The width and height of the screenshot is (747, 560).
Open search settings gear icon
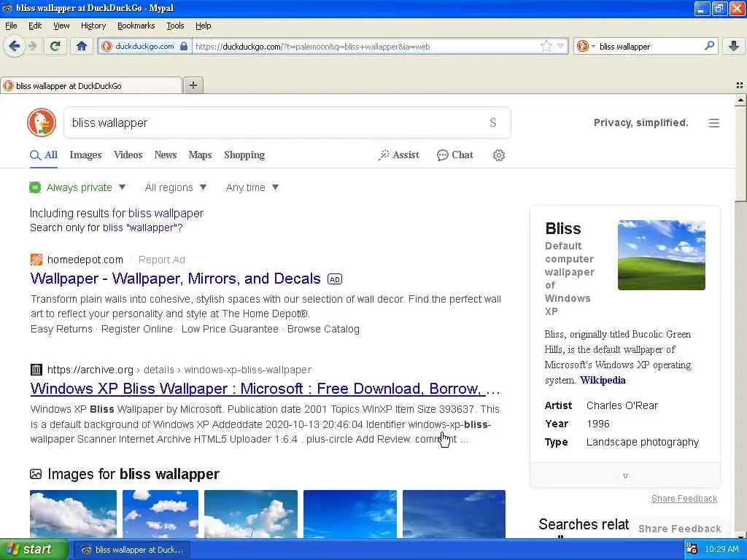[x=499, y=155]
